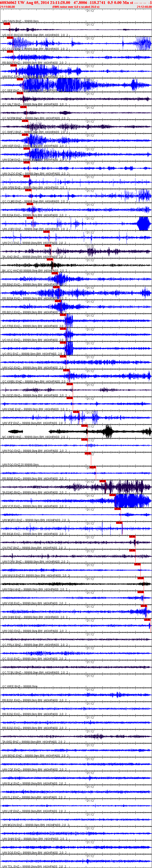Select the UW BEND EHZ station label
This screenshot has width=152, height=868.
click(x=35, y=756)
